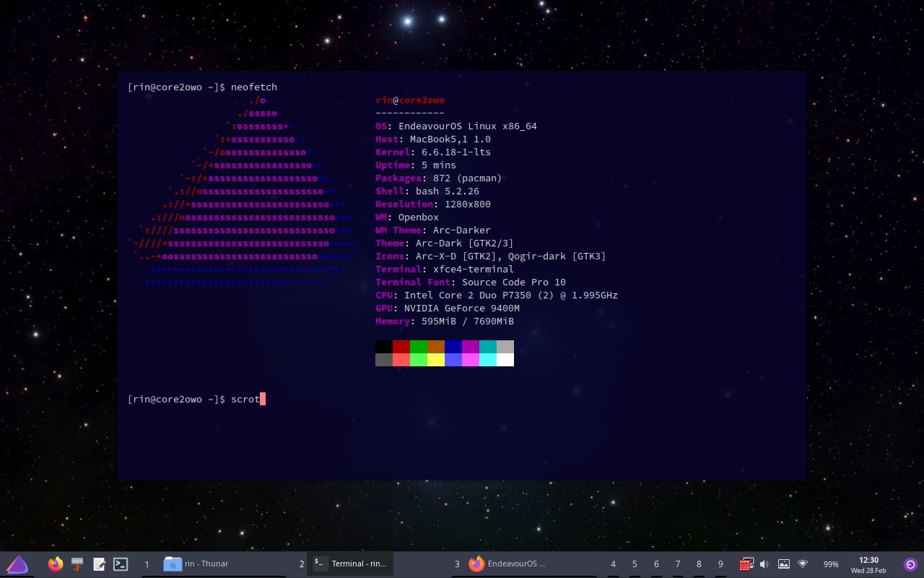This screenshot has width=924, height=578.
Task: Go to workspace 9
Action: pyautogui.click(x=720, y=564)
